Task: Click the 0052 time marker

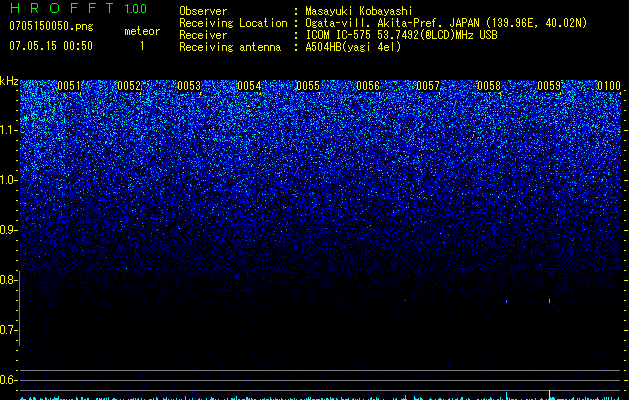Action: tap(129, 86)
